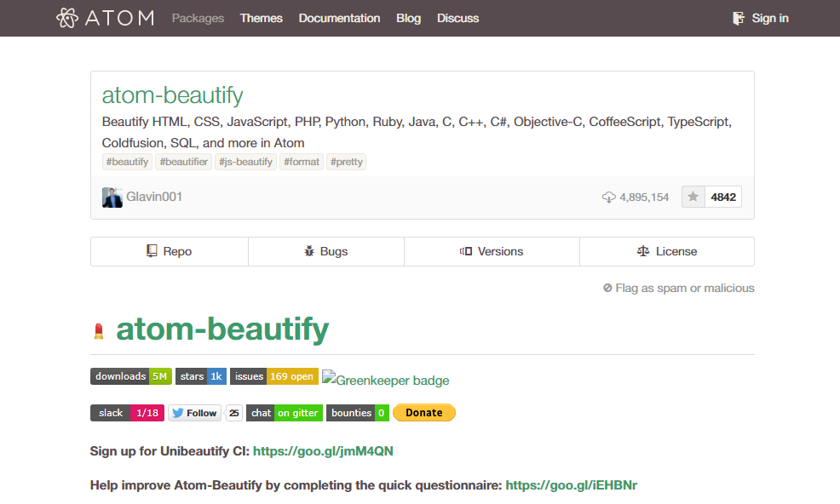Click the bounties 0 badge
This screenshot has height=504, width=840.
358,413
